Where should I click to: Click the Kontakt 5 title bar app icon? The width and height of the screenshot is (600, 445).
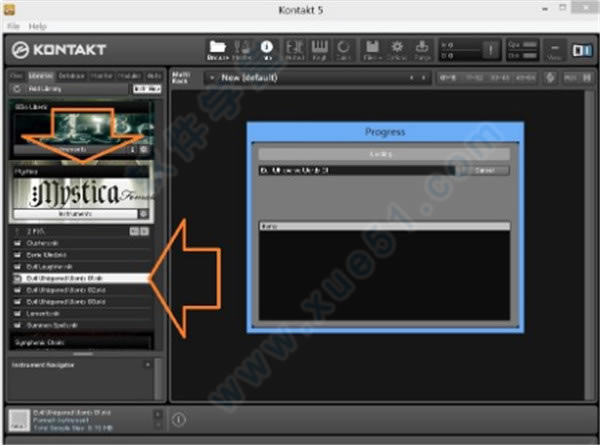9,10
